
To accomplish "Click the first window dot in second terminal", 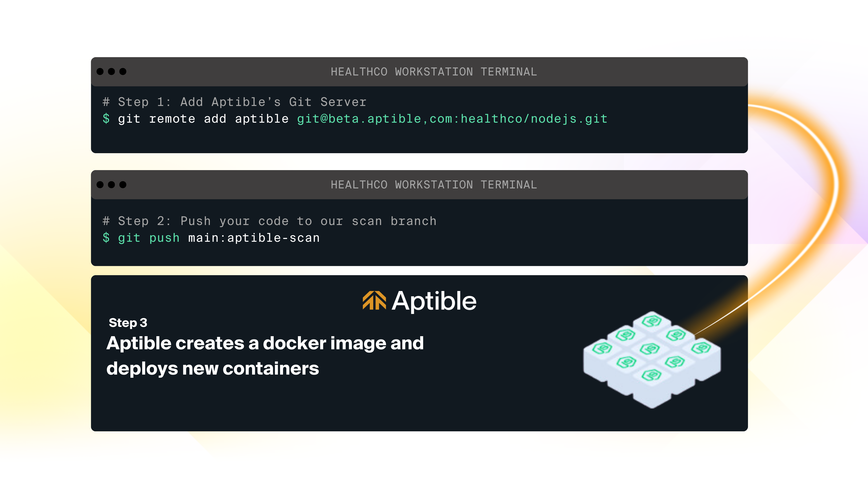I will [100, 185].
